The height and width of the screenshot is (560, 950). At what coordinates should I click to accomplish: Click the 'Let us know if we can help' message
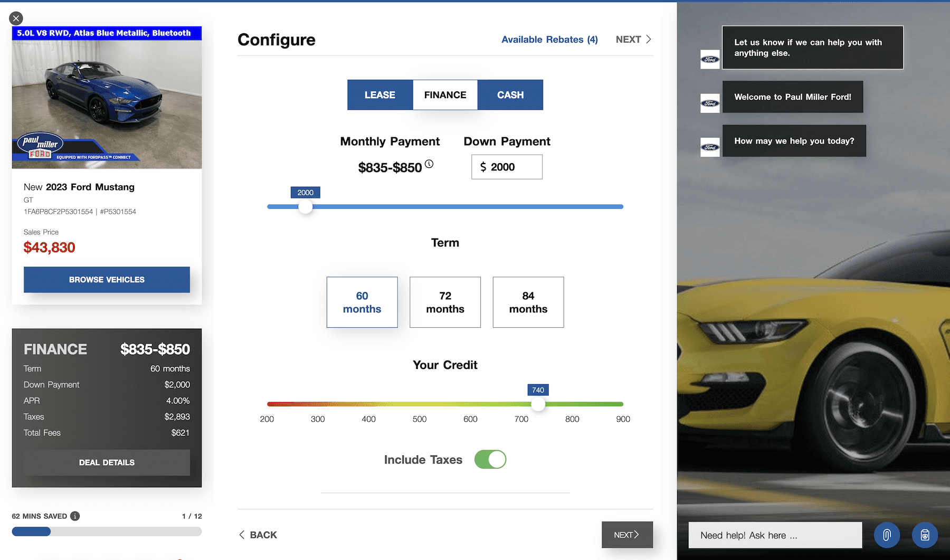(x=813, y=48)
